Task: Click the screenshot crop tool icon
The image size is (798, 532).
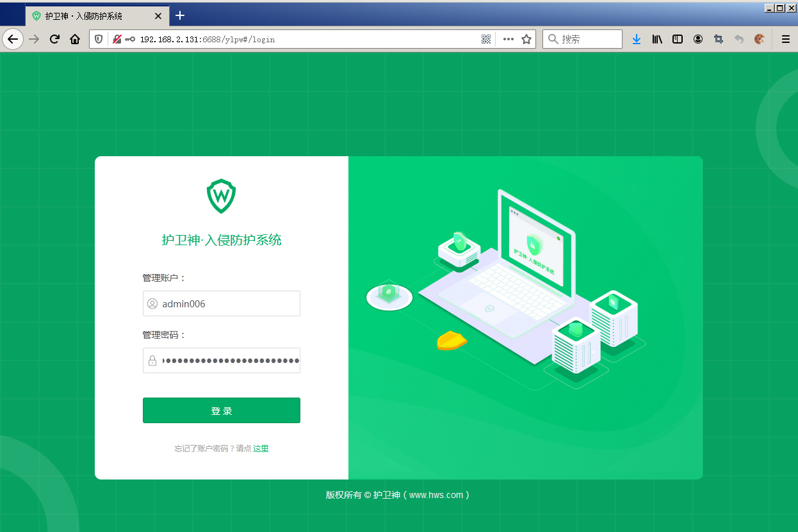Action: 719,39
